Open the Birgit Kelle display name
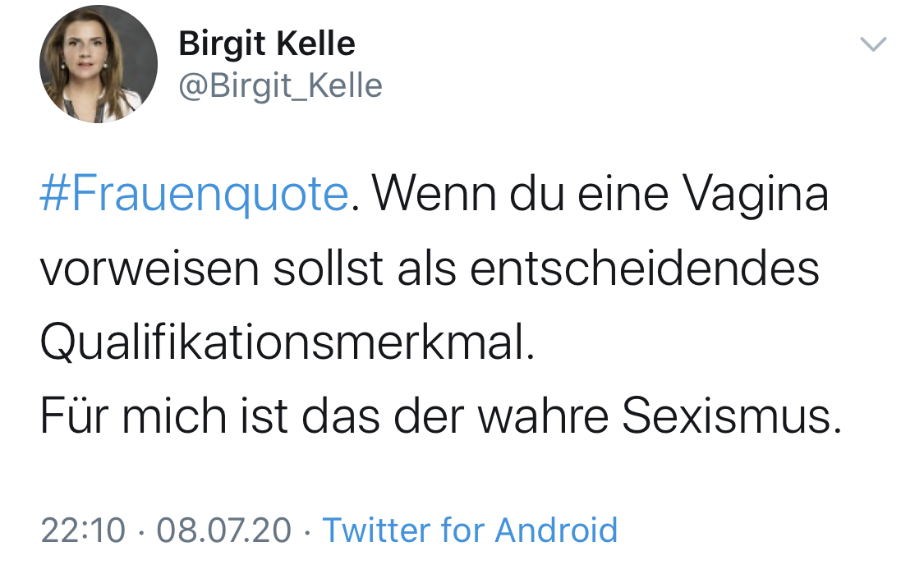 coord(267,44)
